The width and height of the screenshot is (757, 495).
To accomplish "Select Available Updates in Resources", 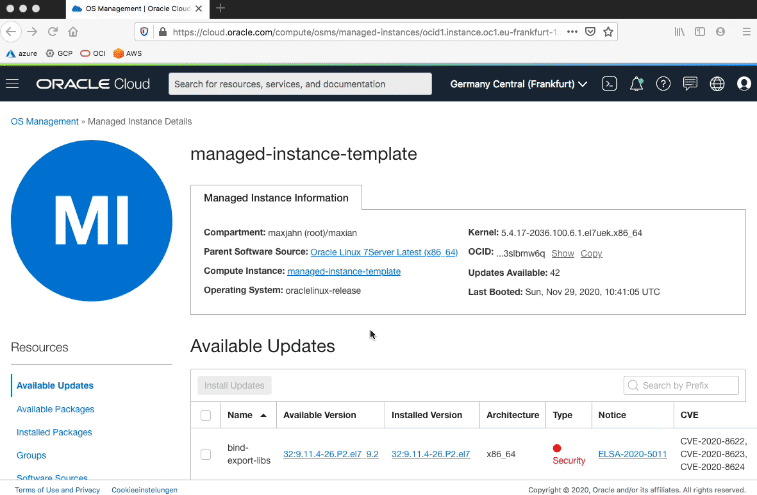I will (55, 385).
